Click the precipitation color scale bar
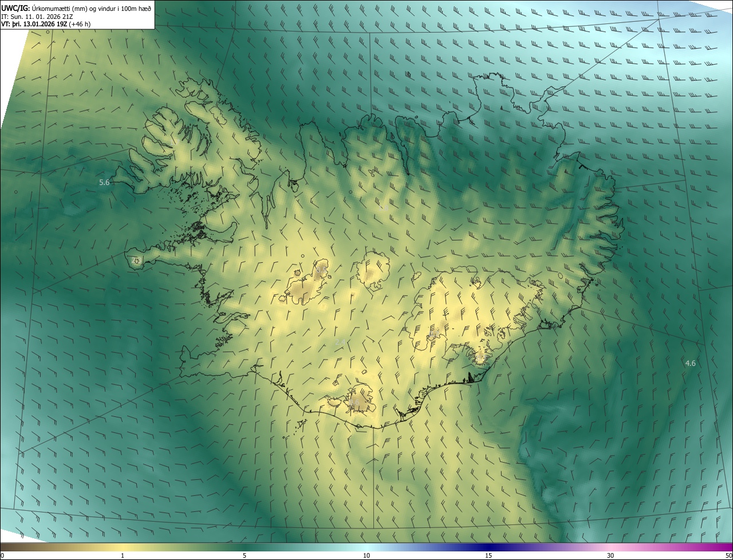Screen dimensions: 733x560 click(366, 547)
